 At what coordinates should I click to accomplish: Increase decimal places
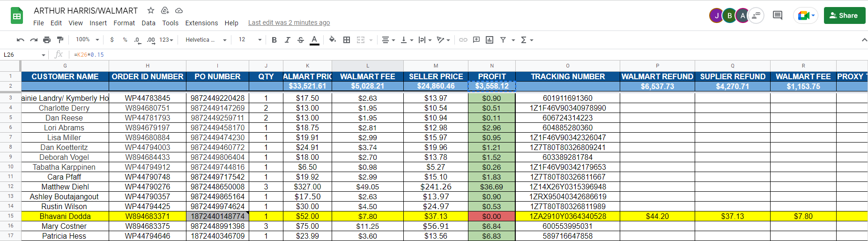151,40
